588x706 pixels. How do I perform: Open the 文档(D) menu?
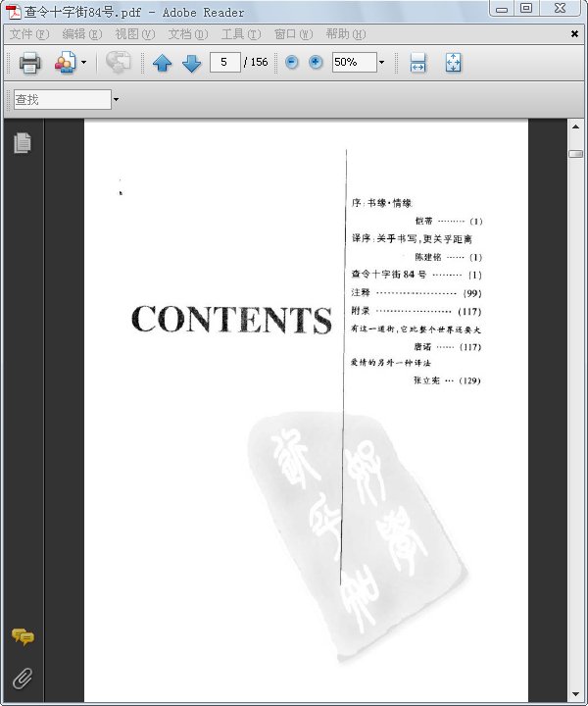[x=188, y=34]
